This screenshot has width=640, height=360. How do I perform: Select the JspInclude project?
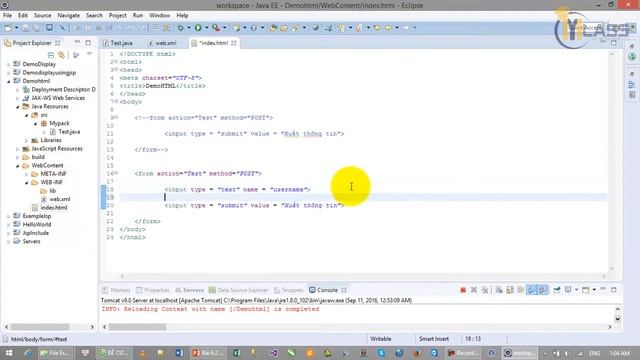pos(36,233)
